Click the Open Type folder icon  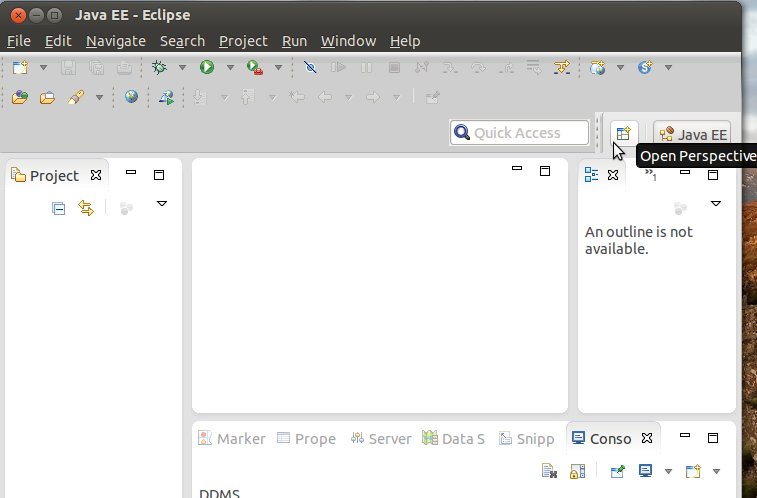[20, 97]
